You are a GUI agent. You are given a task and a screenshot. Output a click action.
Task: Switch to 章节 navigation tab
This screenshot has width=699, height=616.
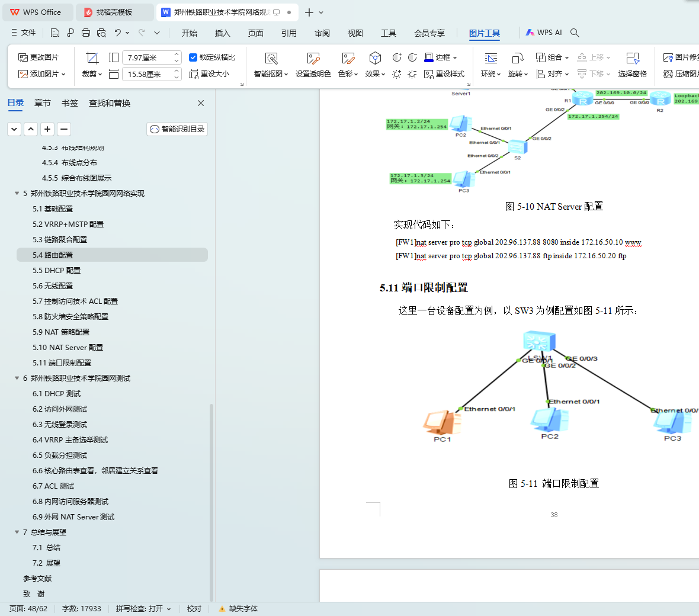(42, 104)
